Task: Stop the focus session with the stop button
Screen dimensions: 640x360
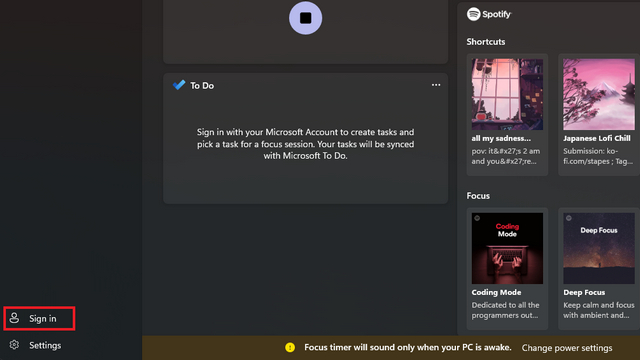Action: click(x=305, y=18)
